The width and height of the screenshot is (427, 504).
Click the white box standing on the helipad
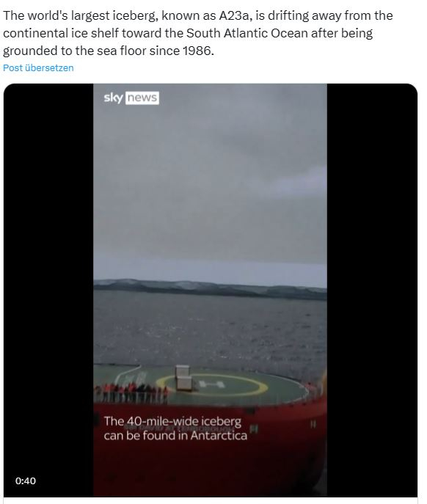point(183,378)
